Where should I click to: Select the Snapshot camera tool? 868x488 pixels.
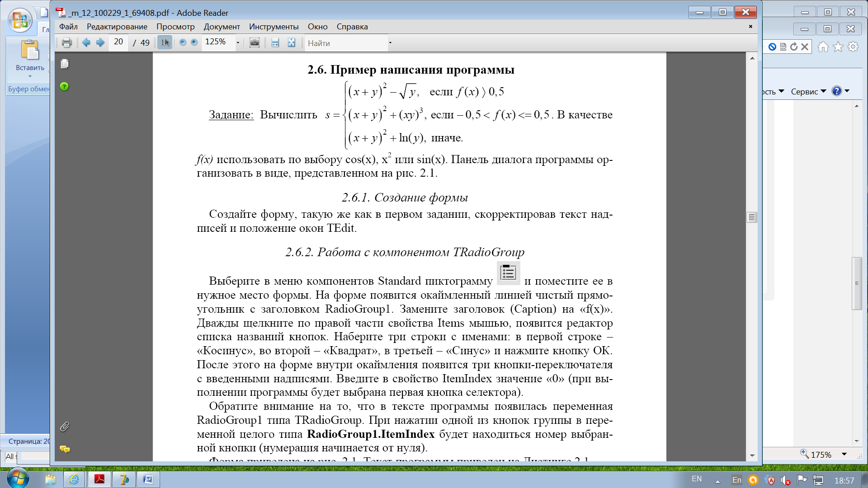(255, 43)
